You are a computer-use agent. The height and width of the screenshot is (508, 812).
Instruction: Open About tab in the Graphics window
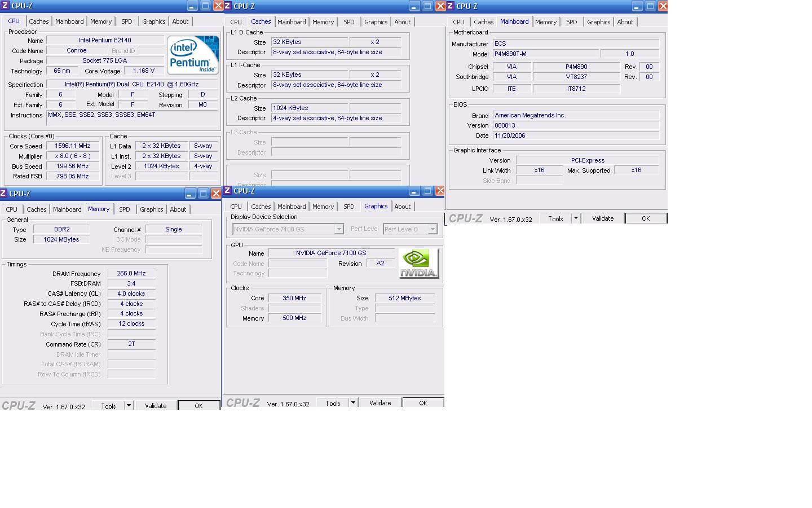pyautogui.click(x=403, y=207)
